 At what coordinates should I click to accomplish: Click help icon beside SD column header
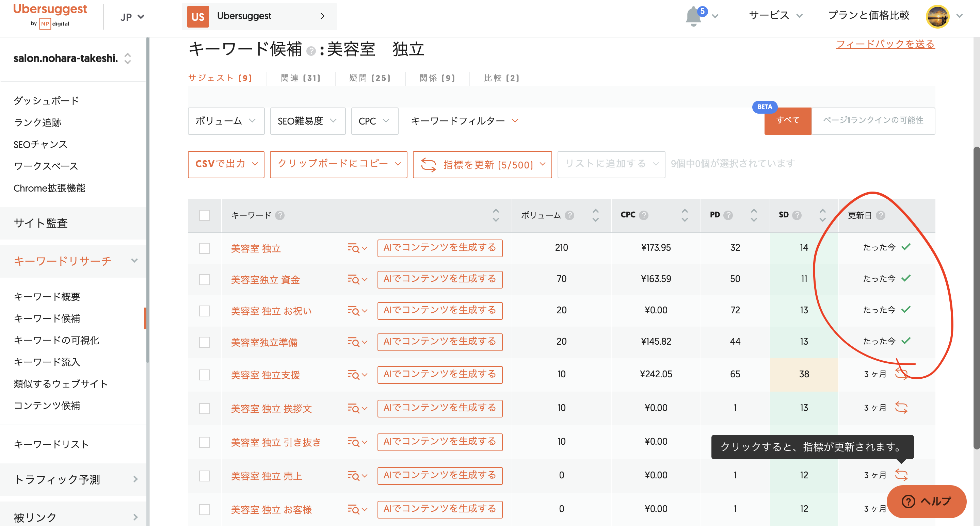(x=797, y=215)
